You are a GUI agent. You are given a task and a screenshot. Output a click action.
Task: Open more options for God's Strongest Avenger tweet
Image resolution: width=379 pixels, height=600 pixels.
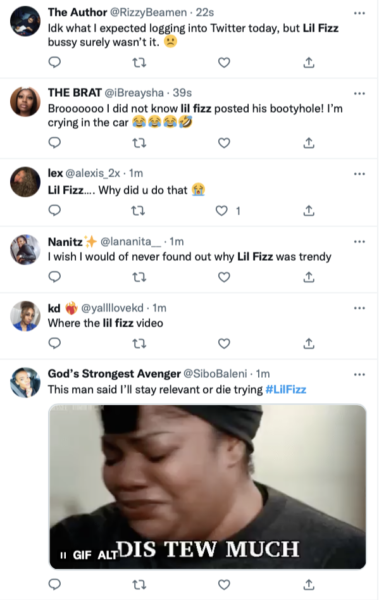click(359, 374)
